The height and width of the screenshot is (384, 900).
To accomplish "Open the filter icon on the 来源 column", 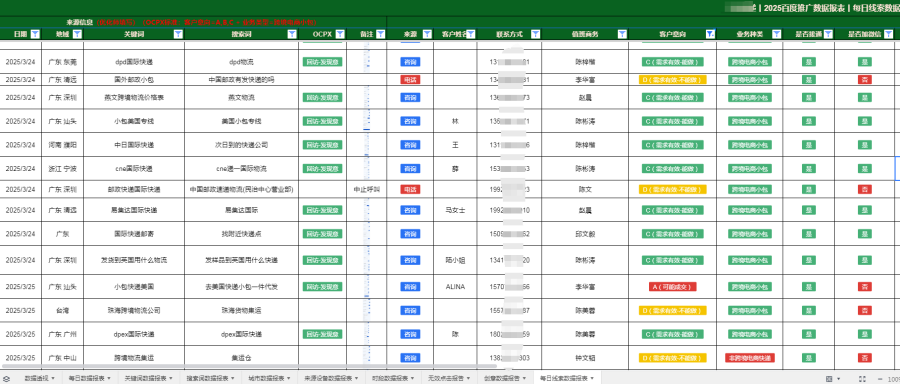I will pos(427,34).
